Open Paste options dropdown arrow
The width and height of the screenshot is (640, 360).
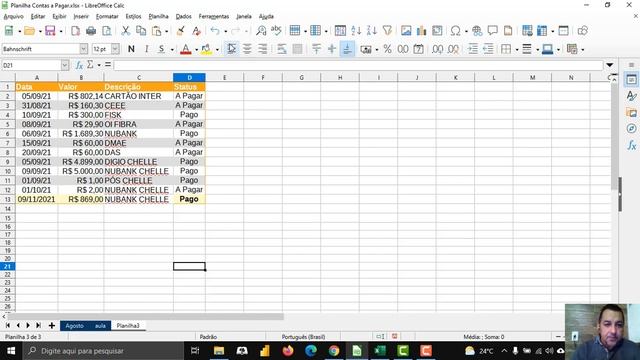[x=166, y=31]
